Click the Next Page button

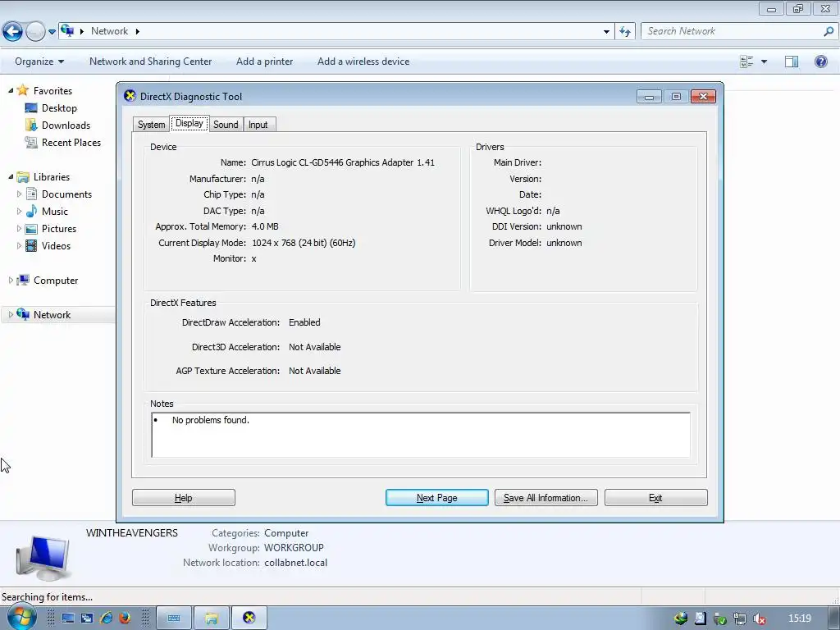click(436, 498)
